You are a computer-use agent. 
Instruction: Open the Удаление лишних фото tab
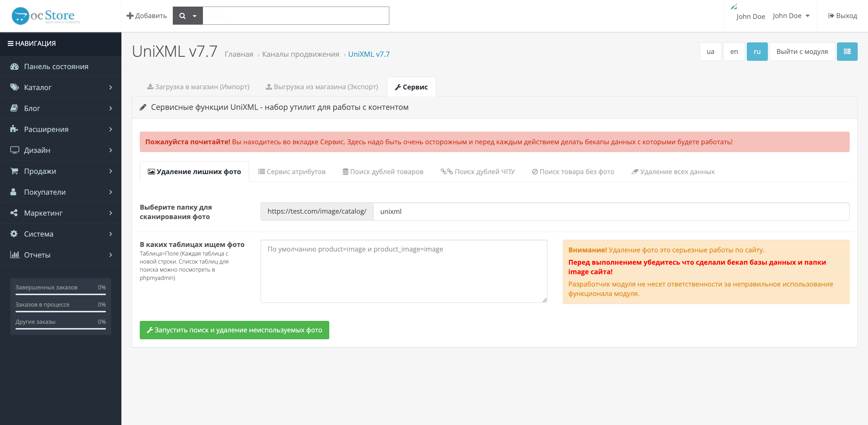(x=194, y=172)
